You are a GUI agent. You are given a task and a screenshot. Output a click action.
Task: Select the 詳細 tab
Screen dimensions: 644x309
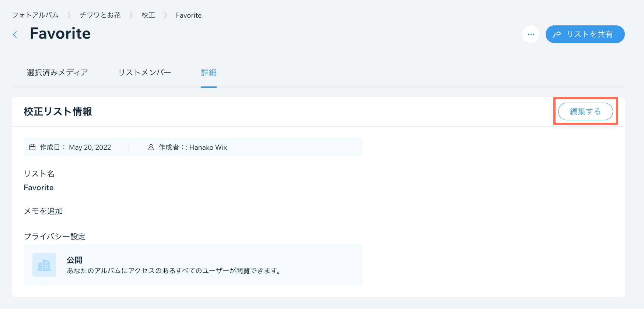[x=209, y=72]
